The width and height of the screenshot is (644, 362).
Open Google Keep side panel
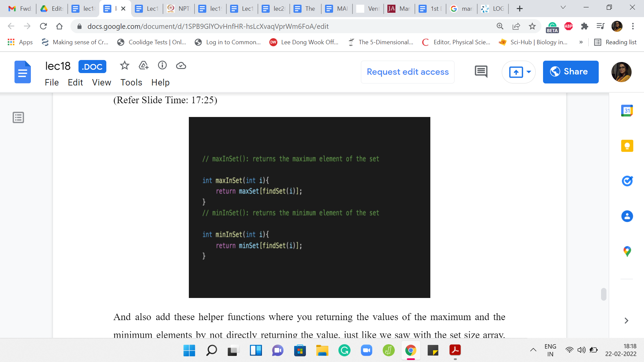pyautogui.click(x=627, y=146)
